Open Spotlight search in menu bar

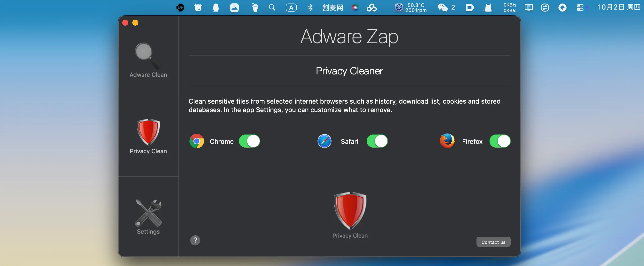click(272, 8)
